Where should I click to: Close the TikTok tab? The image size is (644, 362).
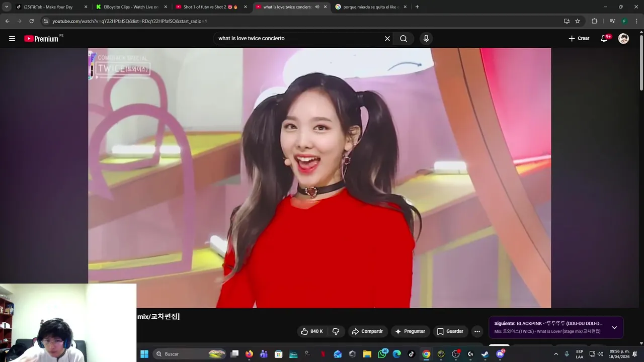click(86, 7)
